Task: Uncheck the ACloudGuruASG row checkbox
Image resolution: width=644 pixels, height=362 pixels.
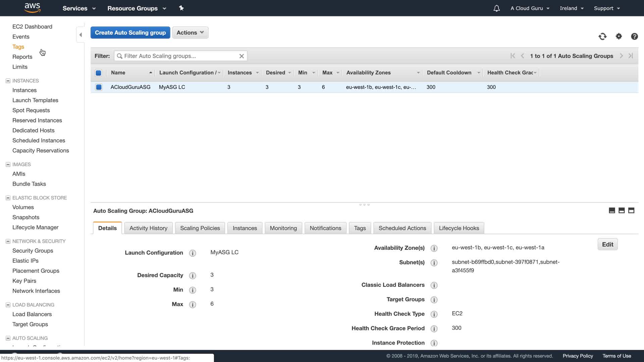Action: click(x=99, y=87)
